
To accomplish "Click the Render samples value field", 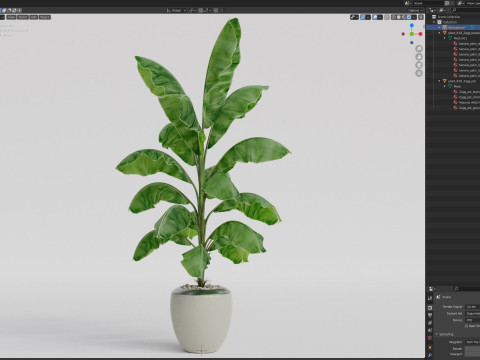I will (473, 348).
